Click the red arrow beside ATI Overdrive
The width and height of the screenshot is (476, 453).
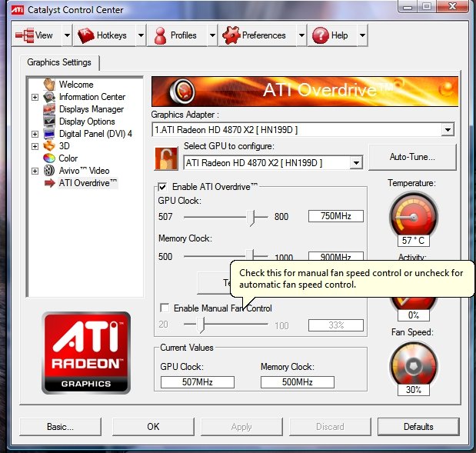(49, 183)
